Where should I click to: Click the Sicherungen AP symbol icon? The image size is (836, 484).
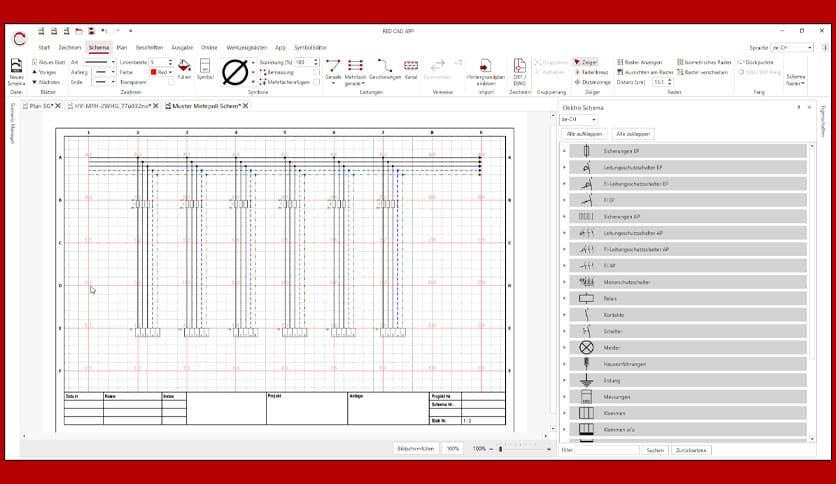(x=586, y=216)
